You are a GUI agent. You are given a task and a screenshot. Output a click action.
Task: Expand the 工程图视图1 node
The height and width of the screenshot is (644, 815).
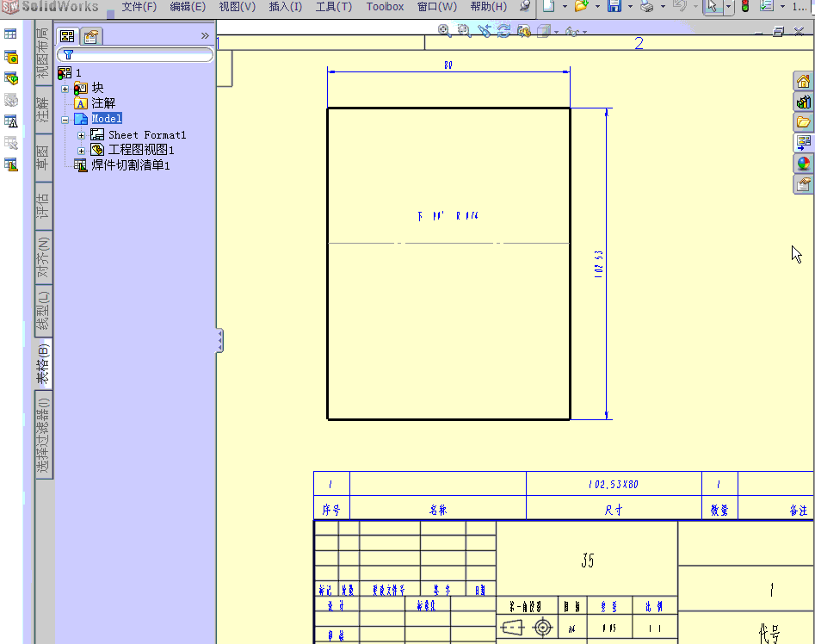point(81,151)
